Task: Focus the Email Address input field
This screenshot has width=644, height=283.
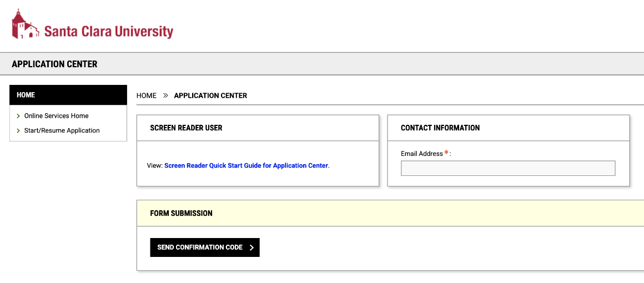Action: [508, 168]
